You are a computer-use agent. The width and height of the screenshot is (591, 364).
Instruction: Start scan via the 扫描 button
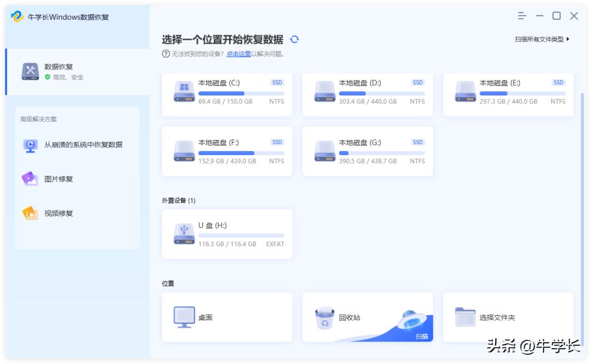point(422,337)
